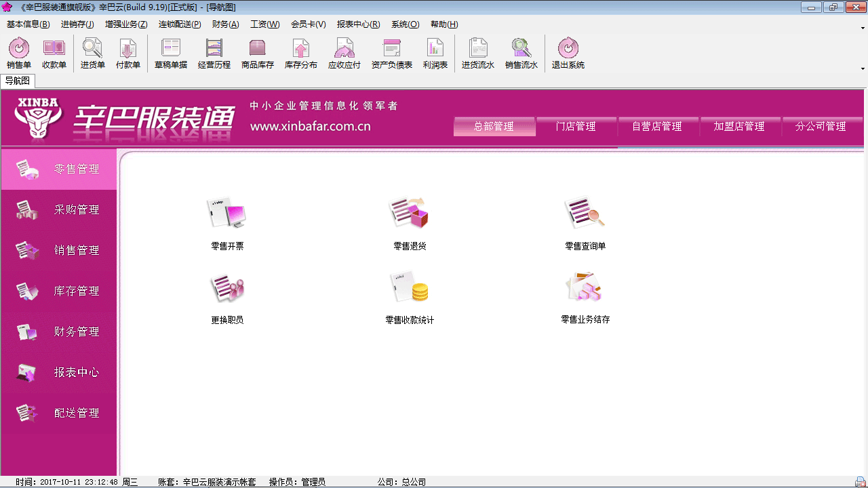
Task: Switch to the 总部管理 tab
Action: [494, 126]
